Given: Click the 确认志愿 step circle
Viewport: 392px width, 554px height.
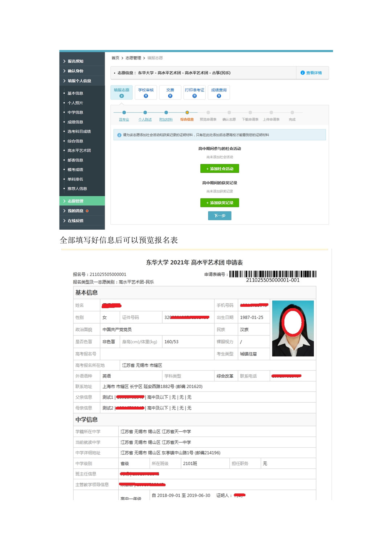Looking at the screenshot, I should pos(229,112).
